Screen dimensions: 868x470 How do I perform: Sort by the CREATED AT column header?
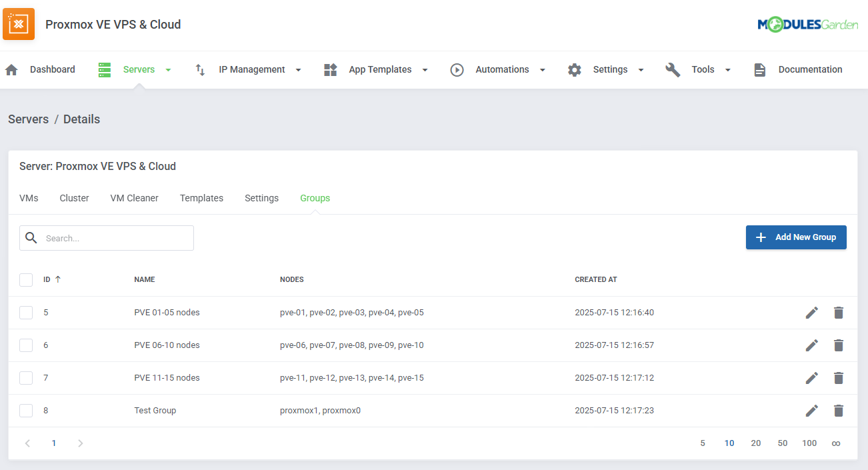596,279
